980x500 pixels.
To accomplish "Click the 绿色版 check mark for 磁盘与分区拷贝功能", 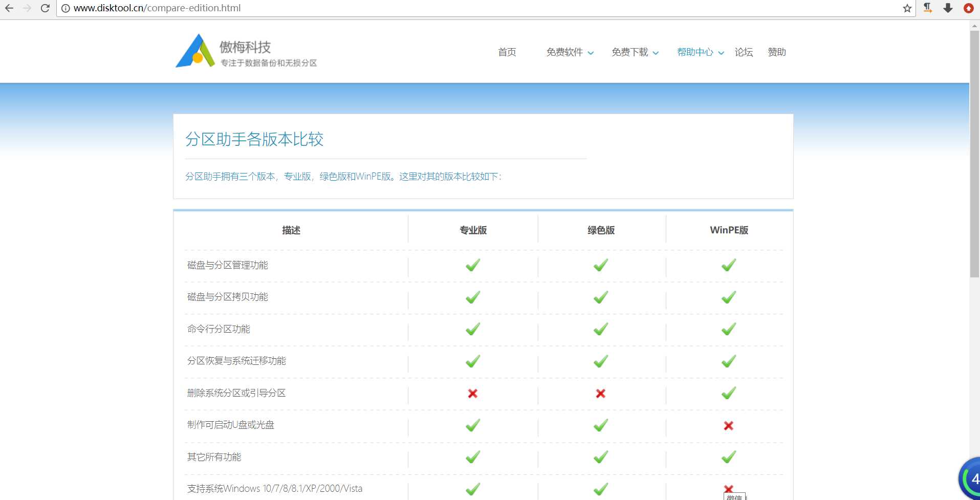I will pyautogui.click(x=601, y=297).
